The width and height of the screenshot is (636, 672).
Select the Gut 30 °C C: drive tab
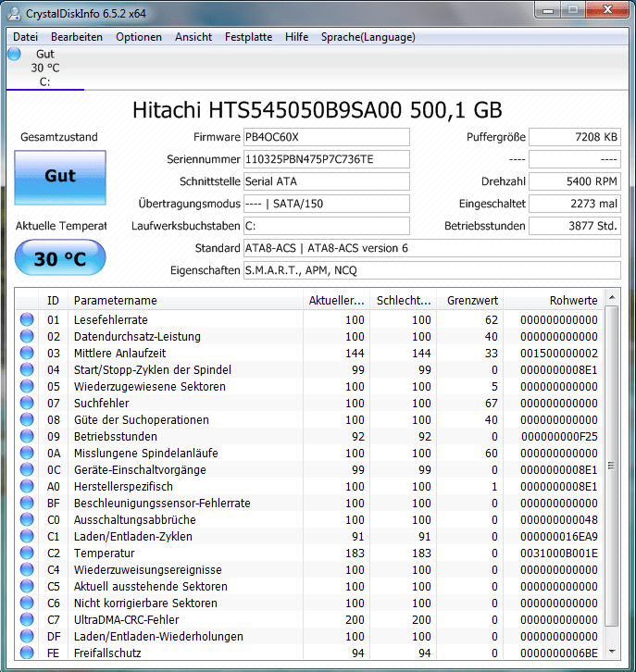pyautogui.click(x=45, y=68)
